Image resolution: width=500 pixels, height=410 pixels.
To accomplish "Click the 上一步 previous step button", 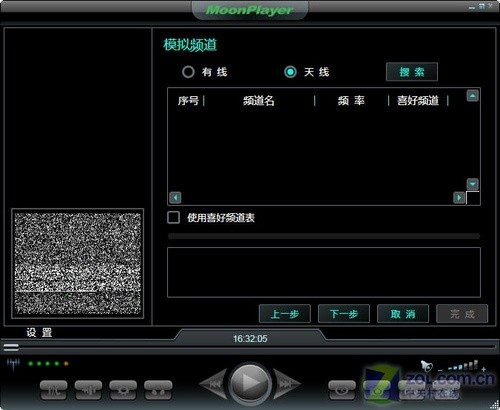I will (285, 314).
